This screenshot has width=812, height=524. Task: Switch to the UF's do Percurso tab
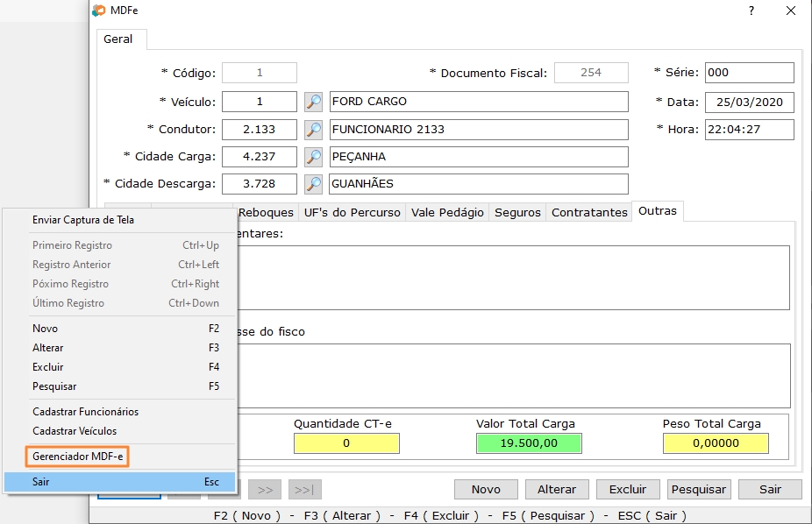pos(352,212)
